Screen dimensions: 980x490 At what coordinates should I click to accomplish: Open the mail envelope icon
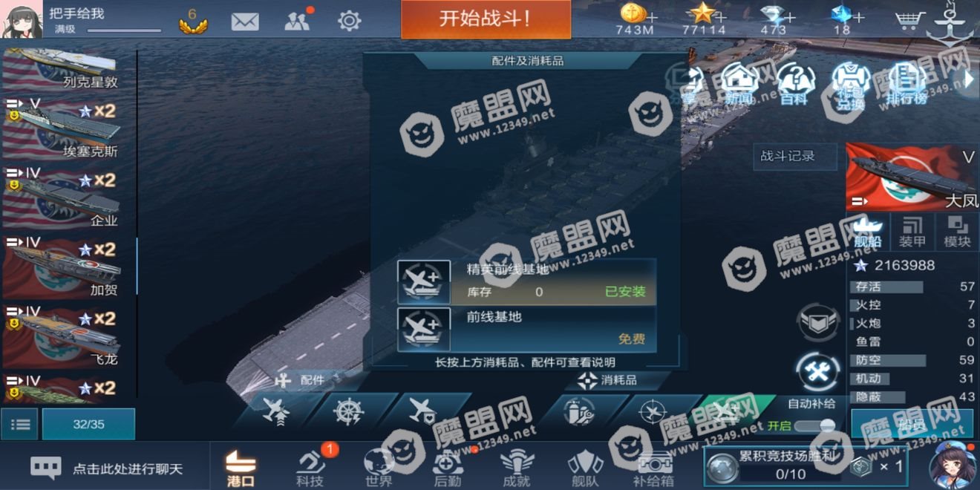pyautogui.click(x=245, y=21)
